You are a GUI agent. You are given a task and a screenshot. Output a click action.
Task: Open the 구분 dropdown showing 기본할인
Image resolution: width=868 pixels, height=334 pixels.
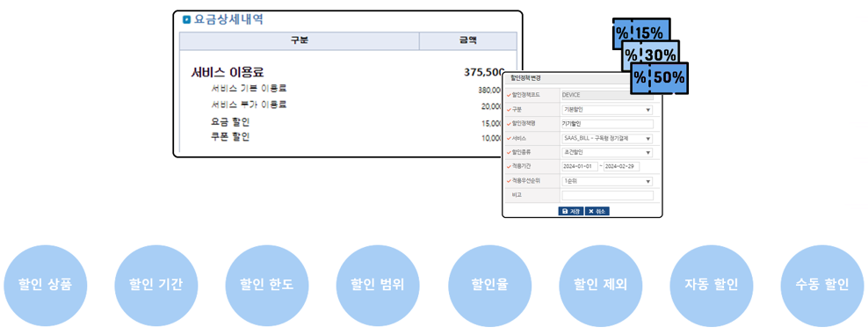coord(607,110)
